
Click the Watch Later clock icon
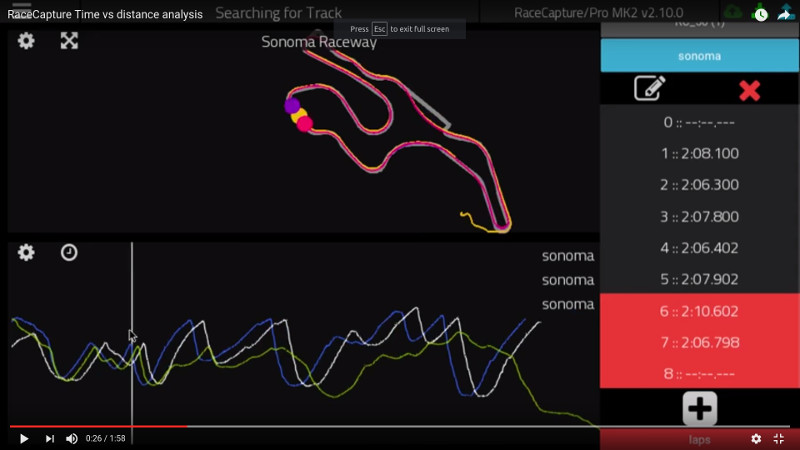[x=760, y=14]
